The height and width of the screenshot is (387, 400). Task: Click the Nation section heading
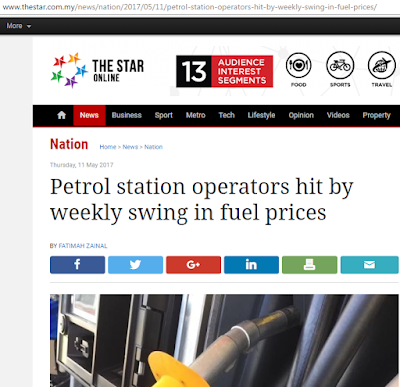click(69, 144)
